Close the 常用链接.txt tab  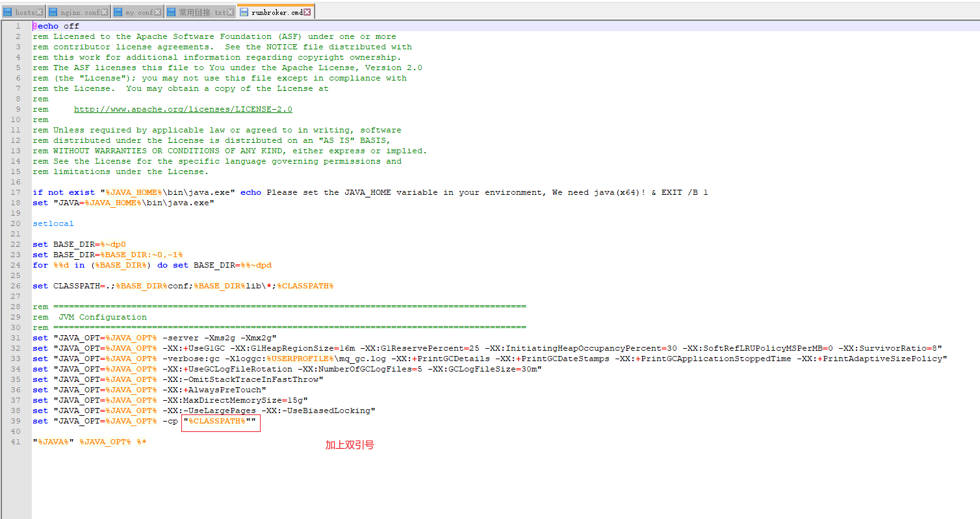231,12
